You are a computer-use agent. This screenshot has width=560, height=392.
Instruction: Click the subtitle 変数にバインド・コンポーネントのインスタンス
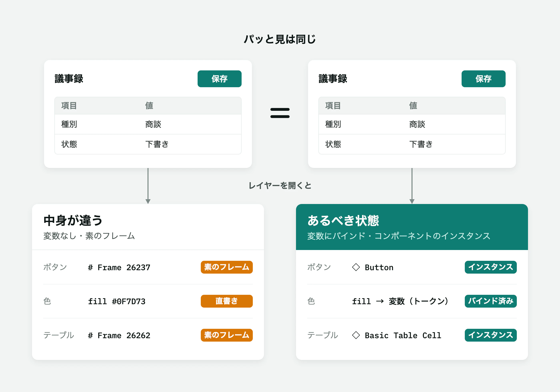pos(399,236)
